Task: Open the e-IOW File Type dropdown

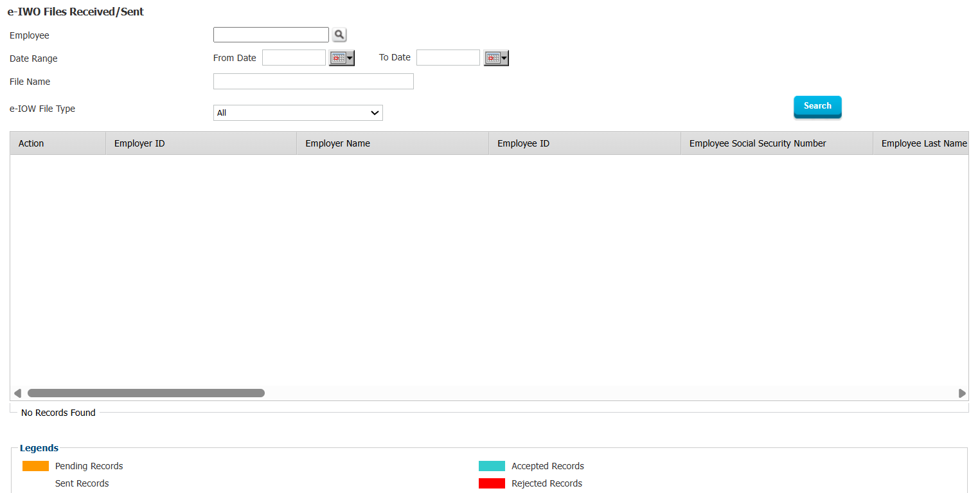Action: (298, 112)
